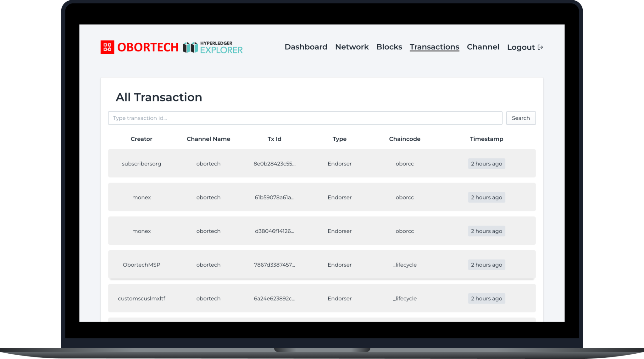Open transaction d38046f14126...
644x359 pixels.
275,231
